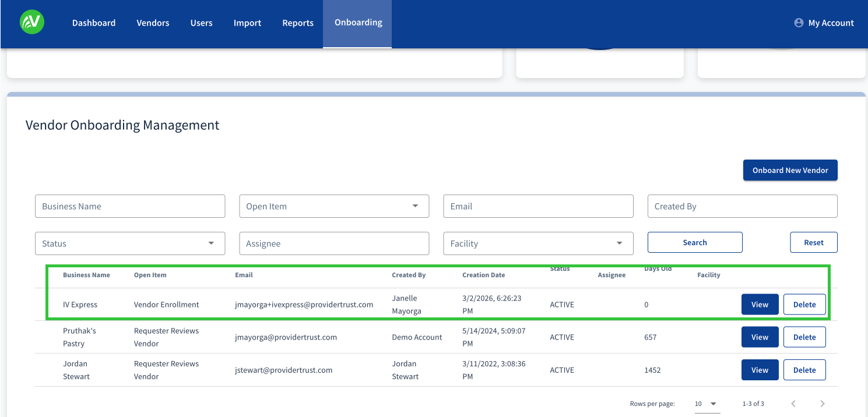The width and height of the screenshot is (868, 417).
Task: Click Onboard New Vendor button
Action: click(790, 170)
